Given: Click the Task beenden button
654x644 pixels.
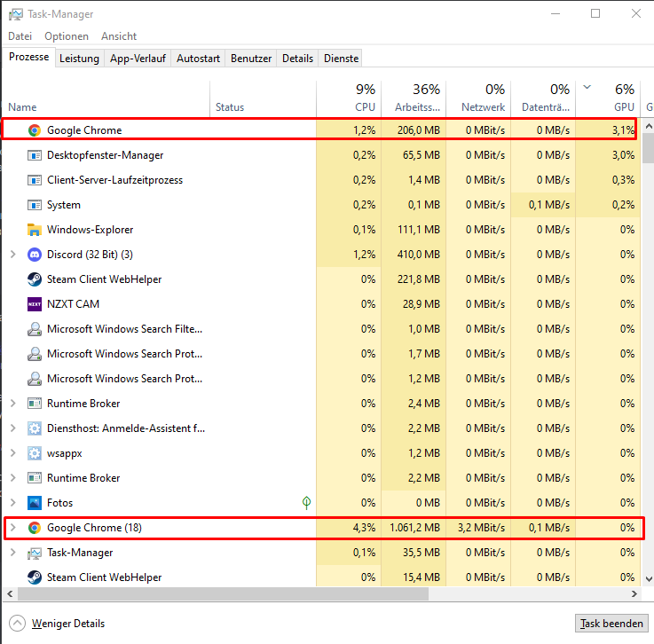Looking at the screenshot, I should [611, 624].
